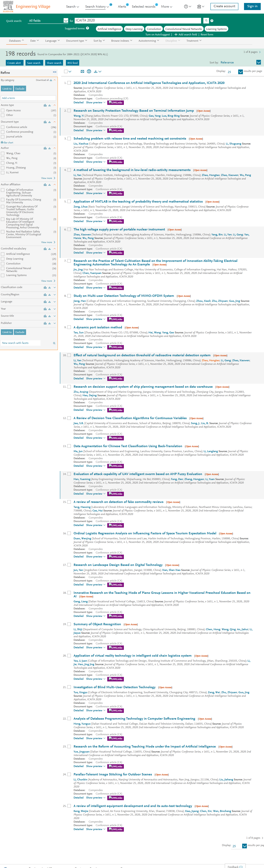Click the Add a term field

pyautogui.click(x=28, y=98)
